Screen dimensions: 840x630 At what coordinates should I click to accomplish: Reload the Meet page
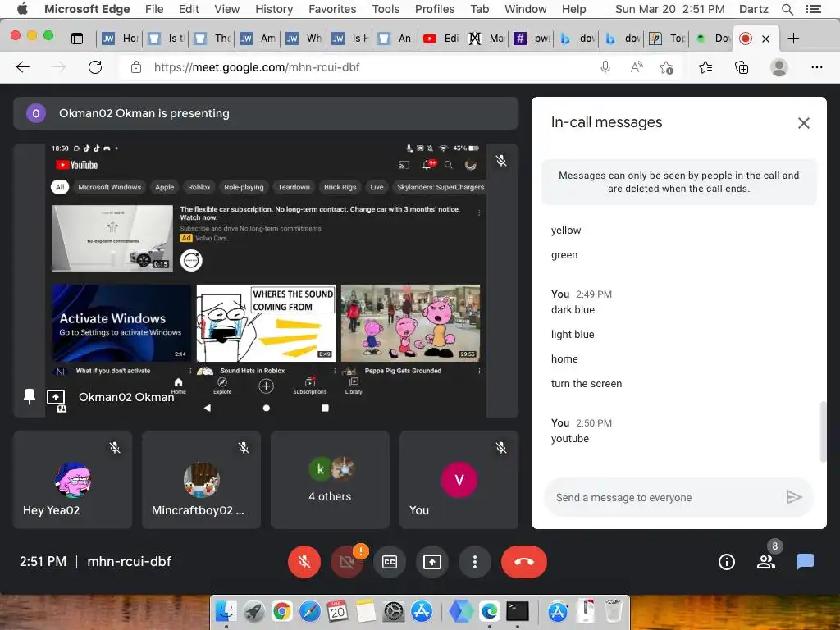click(95, 67)
